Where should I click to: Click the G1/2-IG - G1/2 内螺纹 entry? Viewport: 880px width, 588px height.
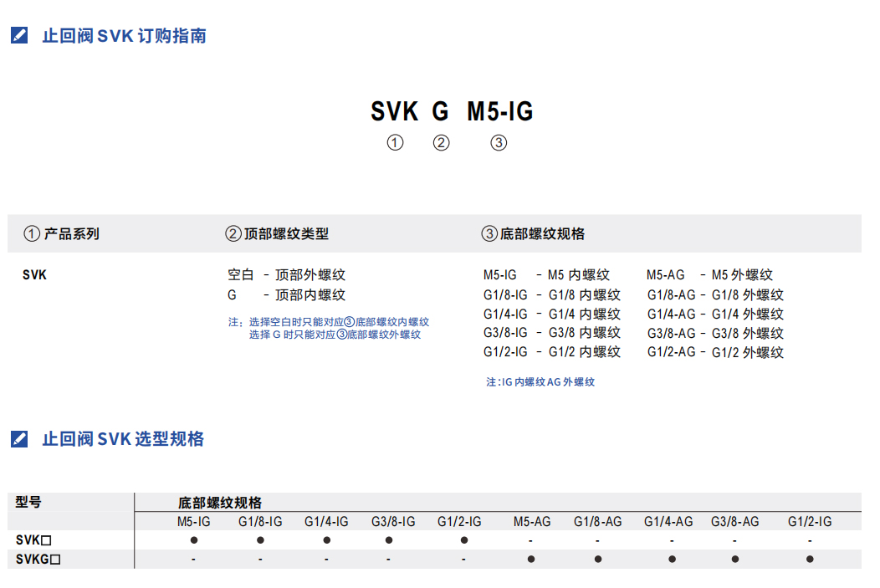pos(552,352)
